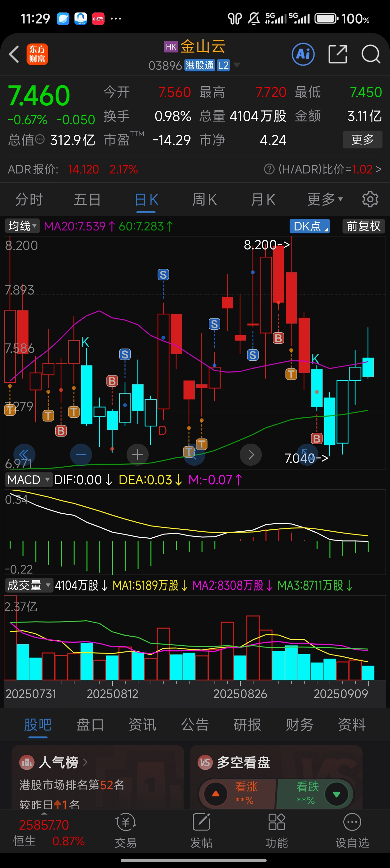Switch to the 五日 tab
The image size is (390, 868).
[x=87, y=199]
